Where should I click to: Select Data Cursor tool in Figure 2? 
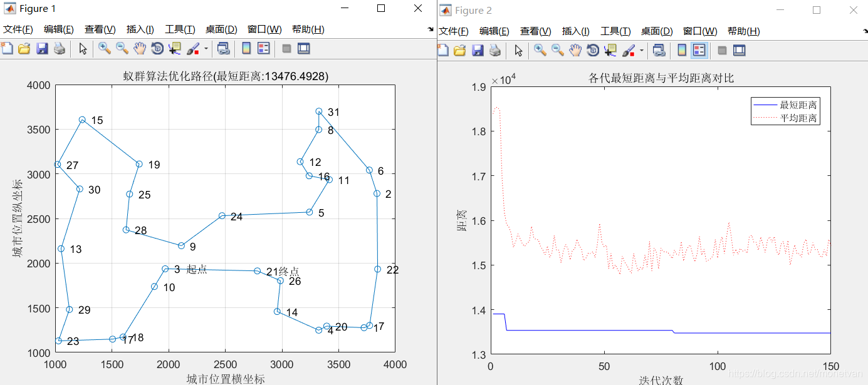610,49
